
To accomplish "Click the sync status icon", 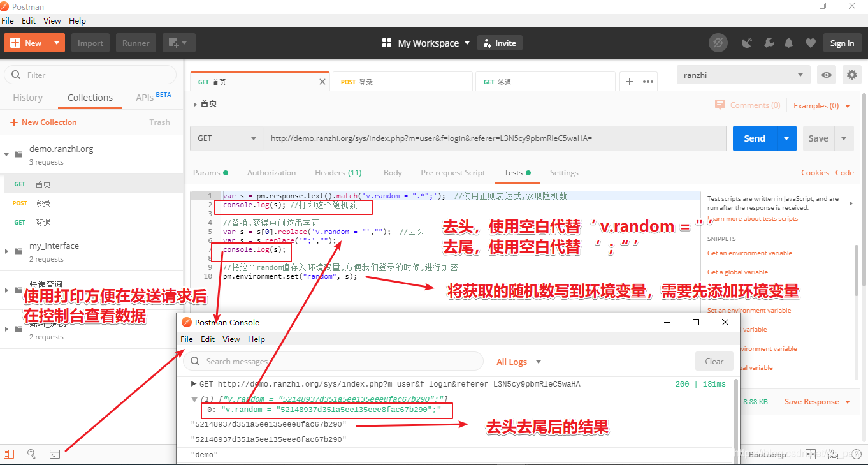I will 718,43.
